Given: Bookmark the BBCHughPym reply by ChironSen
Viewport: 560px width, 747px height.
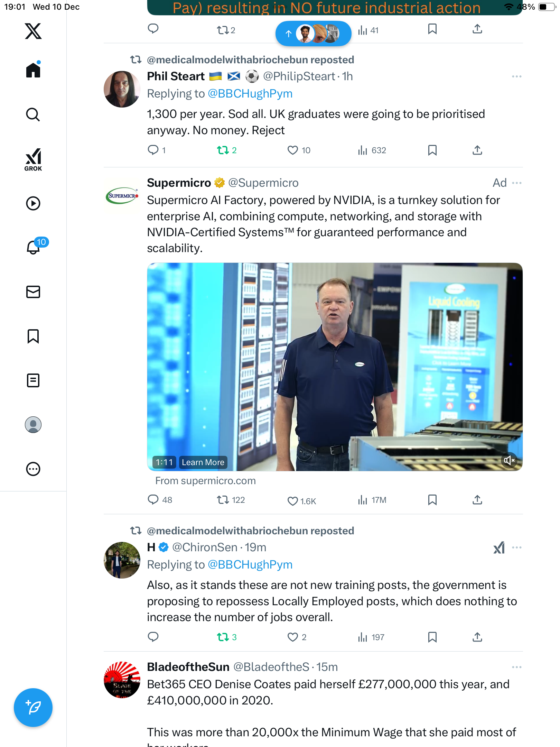Looking at the screenshot, I should point(432,637).
